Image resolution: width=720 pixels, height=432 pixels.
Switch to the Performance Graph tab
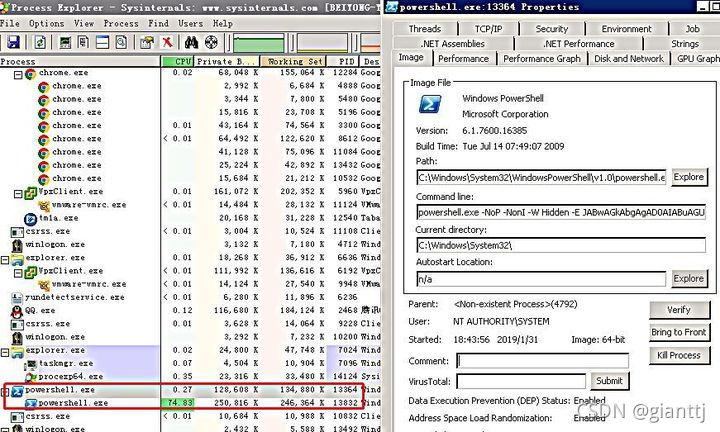click(542, 59)
